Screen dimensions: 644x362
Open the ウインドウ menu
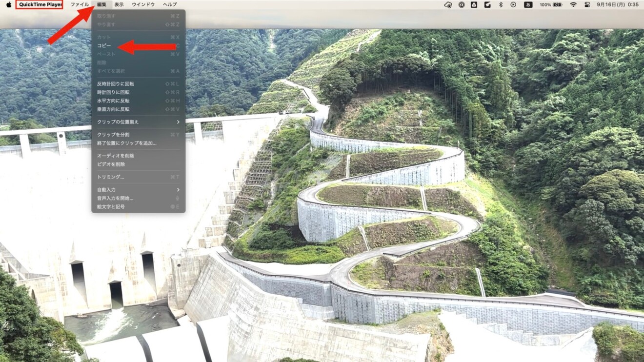pyautogui.click(x=143, y=5)
